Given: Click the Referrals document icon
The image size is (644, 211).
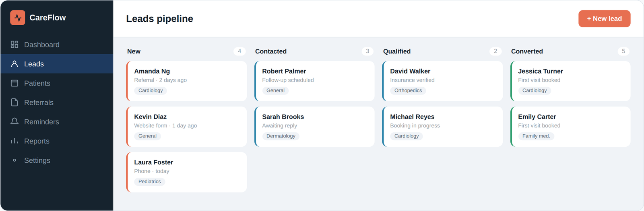Looking at the screenshot, I should tap(14, 102).
